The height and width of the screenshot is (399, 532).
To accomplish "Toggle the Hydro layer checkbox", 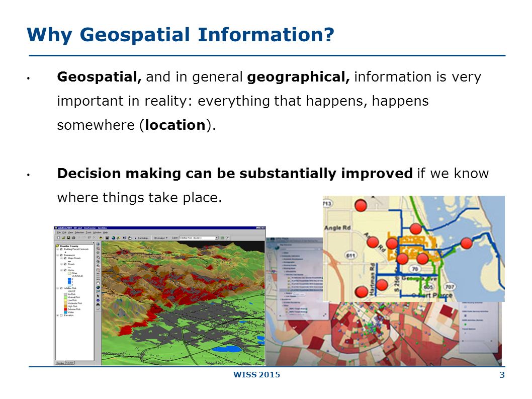I will [x=65, y=270].
